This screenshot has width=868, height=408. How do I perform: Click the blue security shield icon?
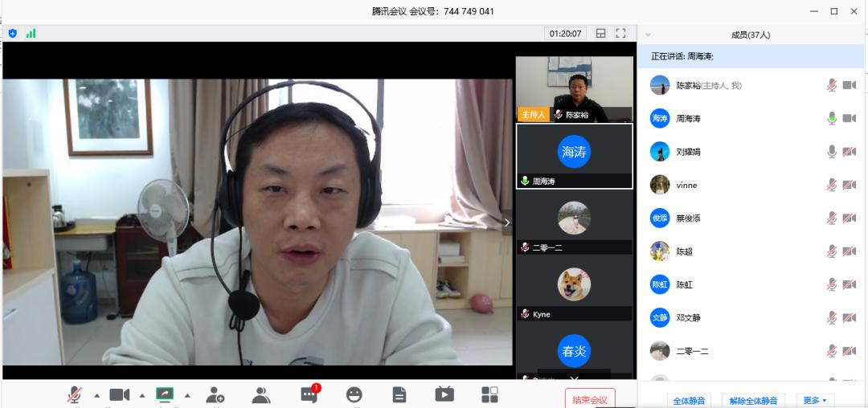(x=13, y=33)
